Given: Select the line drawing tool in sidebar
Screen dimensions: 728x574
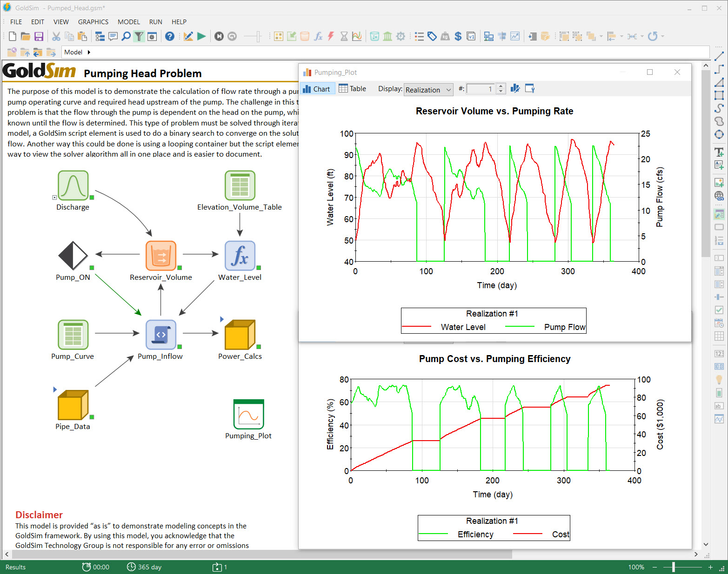Looking at the screenshot, I should 719,56.
